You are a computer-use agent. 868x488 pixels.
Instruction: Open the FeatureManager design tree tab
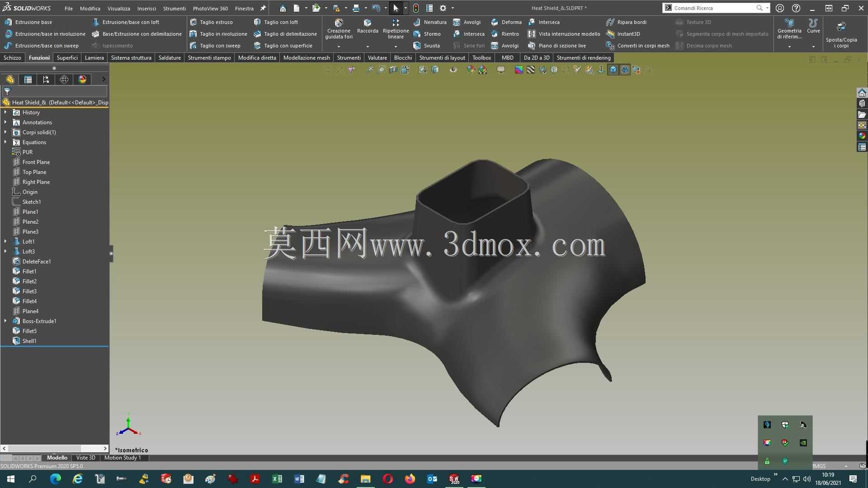point(10,80)
